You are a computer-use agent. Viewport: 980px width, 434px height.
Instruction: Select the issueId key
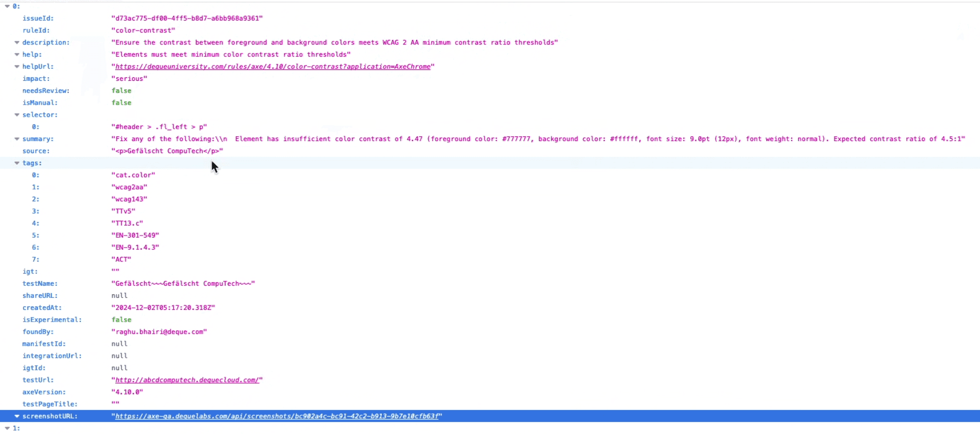pyautogui.click(x=38, y=18)
